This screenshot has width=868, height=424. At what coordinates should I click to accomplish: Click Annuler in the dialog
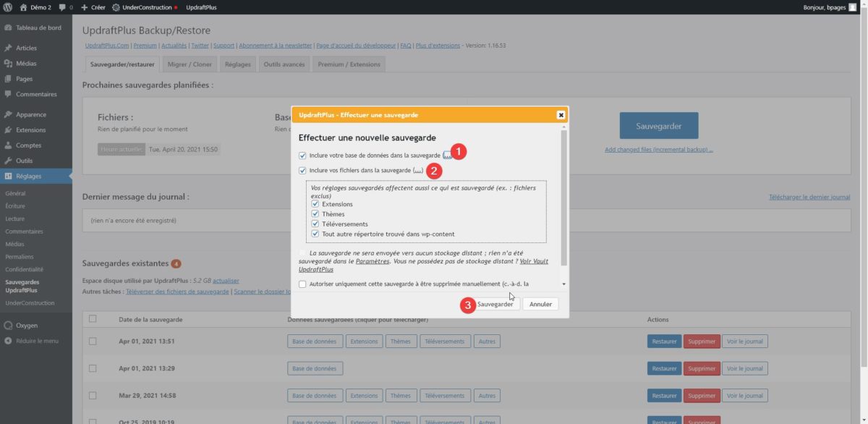[540, 304]
